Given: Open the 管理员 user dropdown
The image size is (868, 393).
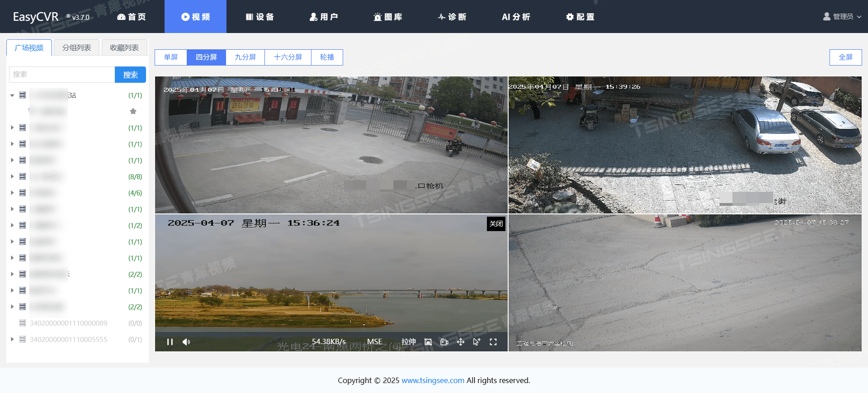Looking at the screenshot, I should [x=842, y=17].
